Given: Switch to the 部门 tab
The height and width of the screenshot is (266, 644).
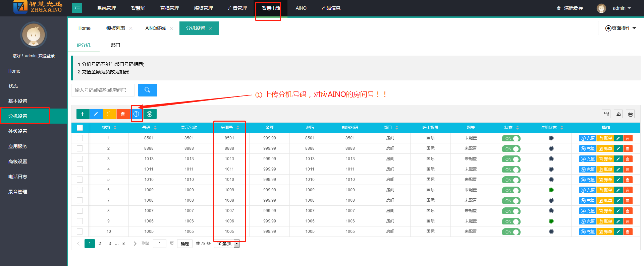Looking at the screenshot, I should pyautogui.click(x=115, y=45).
